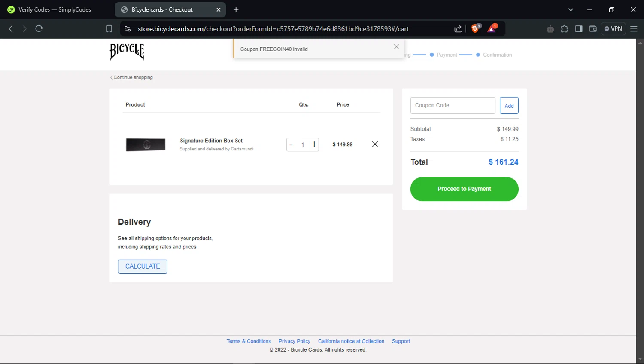Open the Leo AI assistant icon

pyautogui.click(x=550, y=29)
